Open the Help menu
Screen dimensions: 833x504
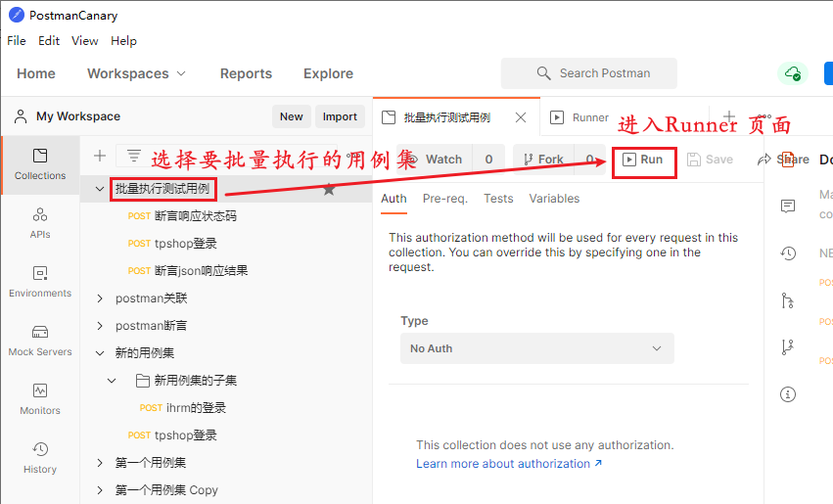[x=123, y=41]
